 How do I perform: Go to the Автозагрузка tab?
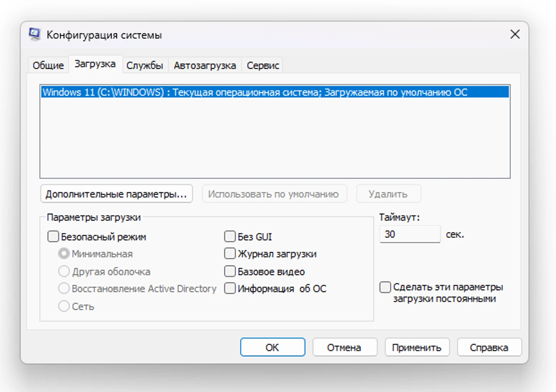click(205, 66)
